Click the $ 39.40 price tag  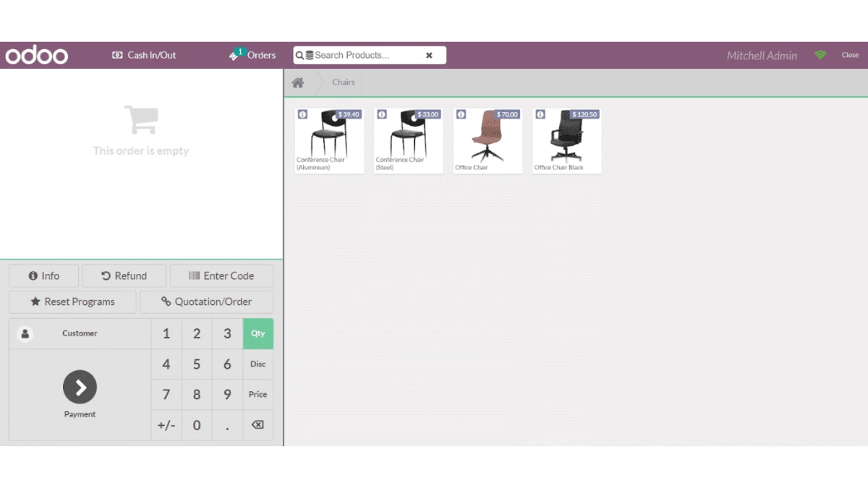349,114
